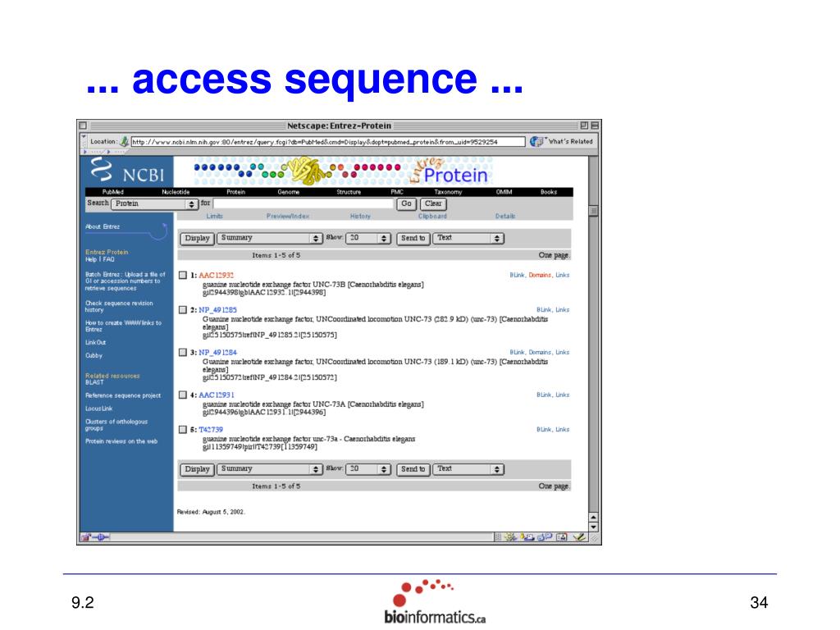Open the bottom Summary display format dropdown
The image size is (840, 630).
pos(269,469)
